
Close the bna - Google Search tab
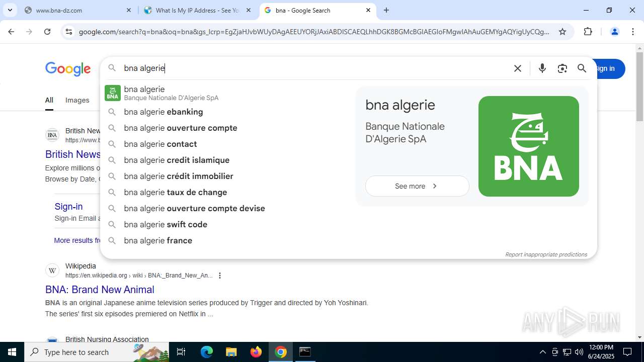click(368, 10)
